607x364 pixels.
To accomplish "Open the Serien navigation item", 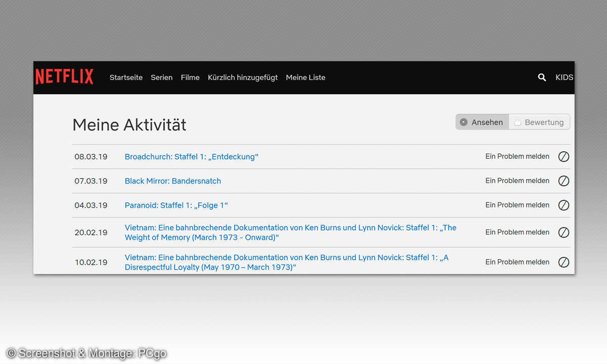I will coord(161,77).
